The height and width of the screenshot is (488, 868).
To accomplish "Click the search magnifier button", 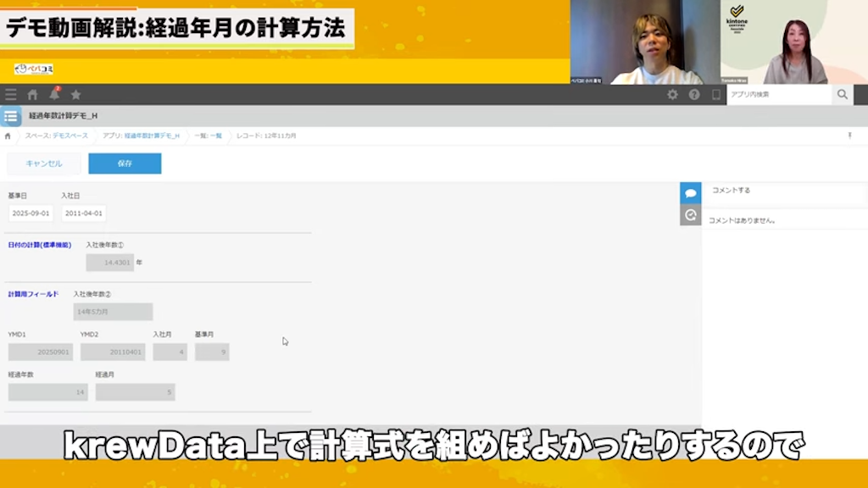I will point(842,95).
